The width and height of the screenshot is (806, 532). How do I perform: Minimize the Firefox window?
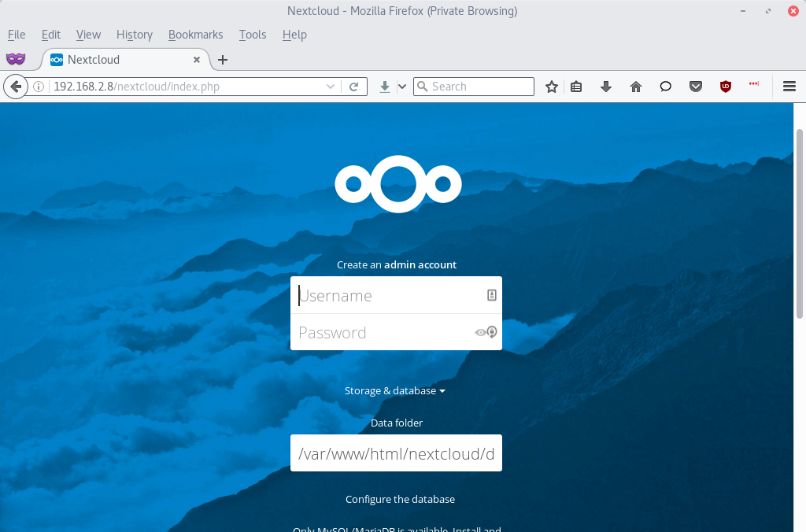[743, 11]
